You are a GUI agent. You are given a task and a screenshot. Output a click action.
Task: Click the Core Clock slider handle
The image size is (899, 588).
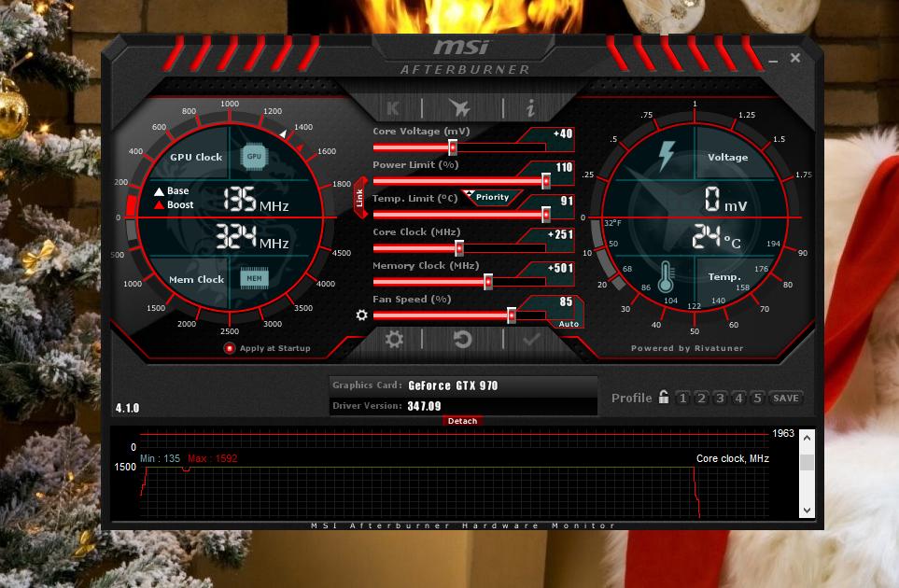[x=459, y=248]
